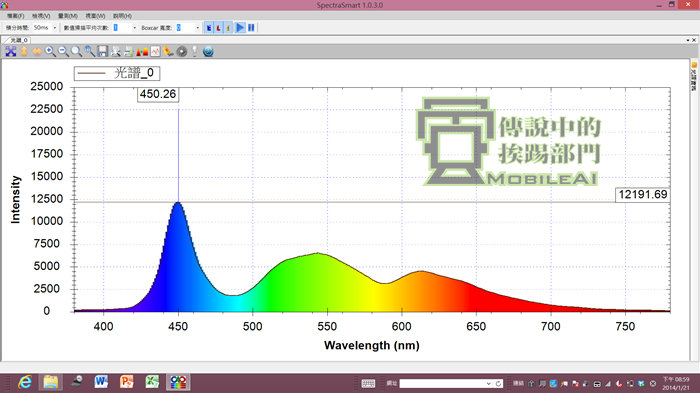Open the scan averaging count dropdown
700x393 pixels.
click(x=134, y=28)
